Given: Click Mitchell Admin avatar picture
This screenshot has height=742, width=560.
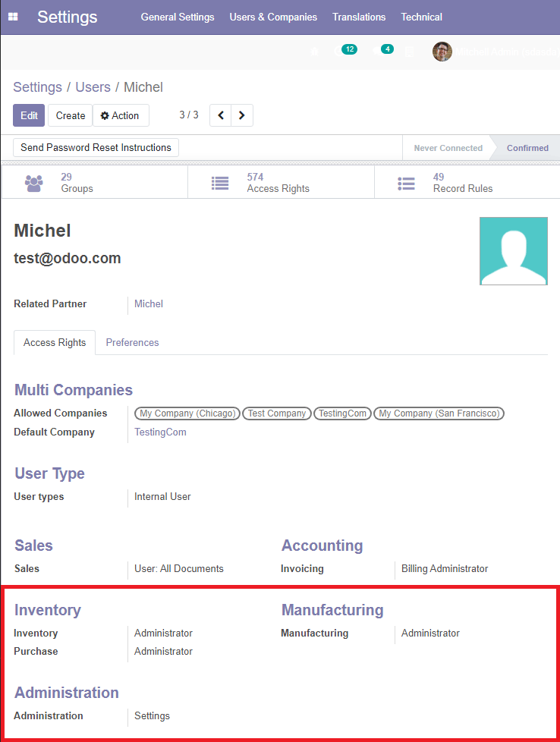Looking at the screenshot, I should (x=442, y=52).
